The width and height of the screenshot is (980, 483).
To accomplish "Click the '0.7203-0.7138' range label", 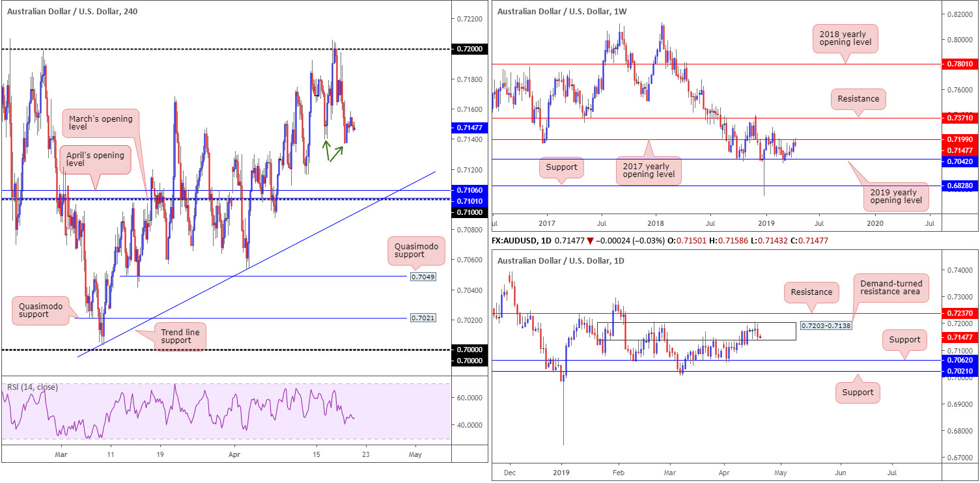I will [826, 325].
